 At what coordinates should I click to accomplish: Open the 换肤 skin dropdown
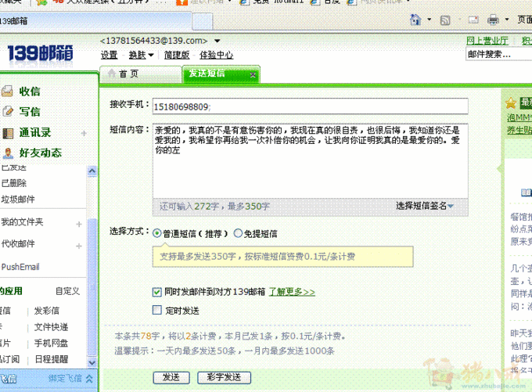(141, 55)
